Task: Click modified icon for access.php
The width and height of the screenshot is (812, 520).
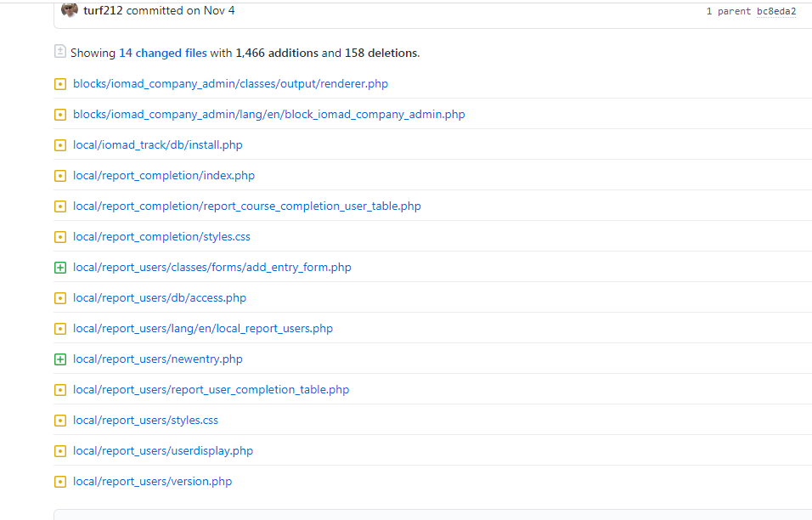Action: (60, 297)
